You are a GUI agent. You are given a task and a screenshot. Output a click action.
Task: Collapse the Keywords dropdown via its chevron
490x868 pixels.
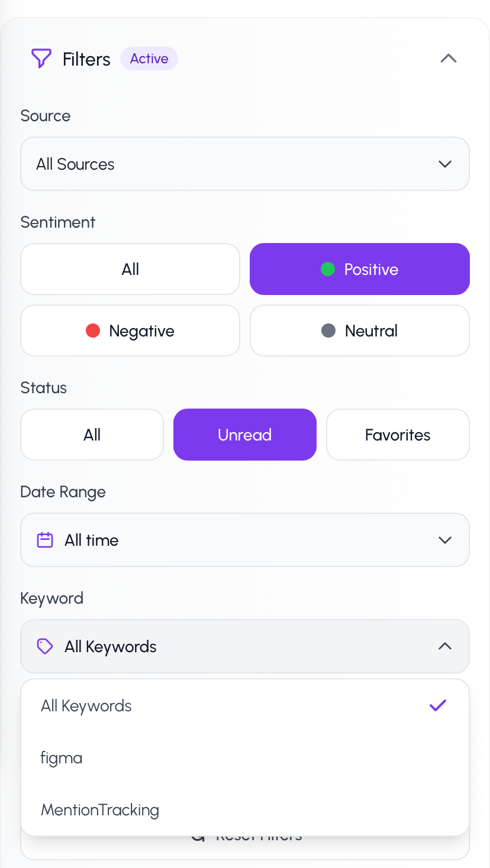coord(445,646)
